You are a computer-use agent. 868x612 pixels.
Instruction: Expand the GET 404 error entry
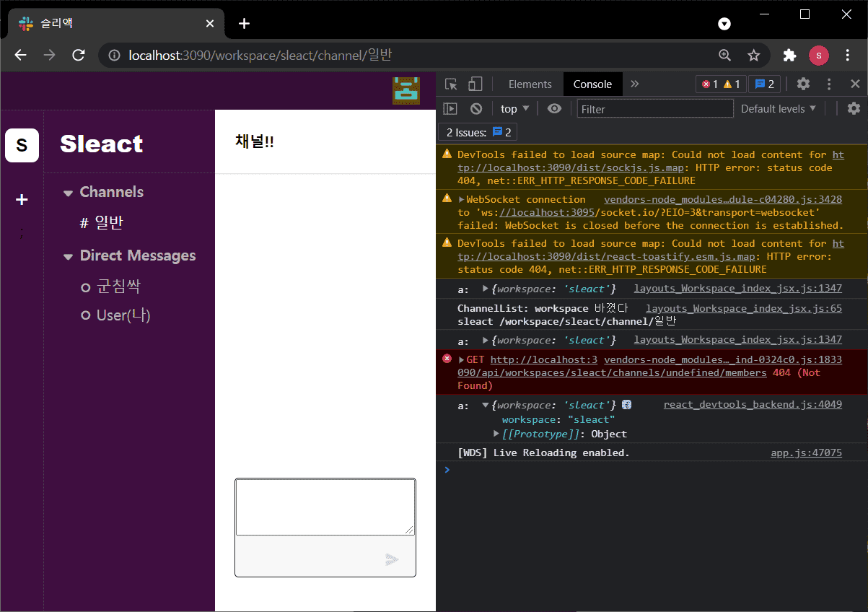tap(462, 359)
